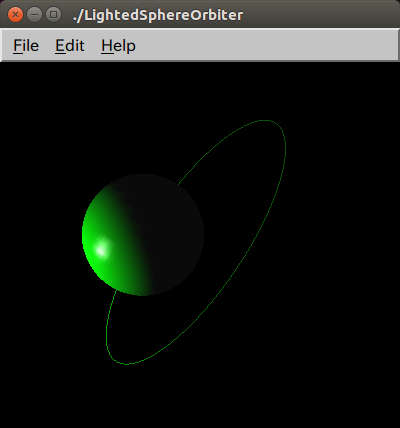Maximize the LightedSphereOrbiter window
Screen dimensions: 400x428
[x=53, y=15]
